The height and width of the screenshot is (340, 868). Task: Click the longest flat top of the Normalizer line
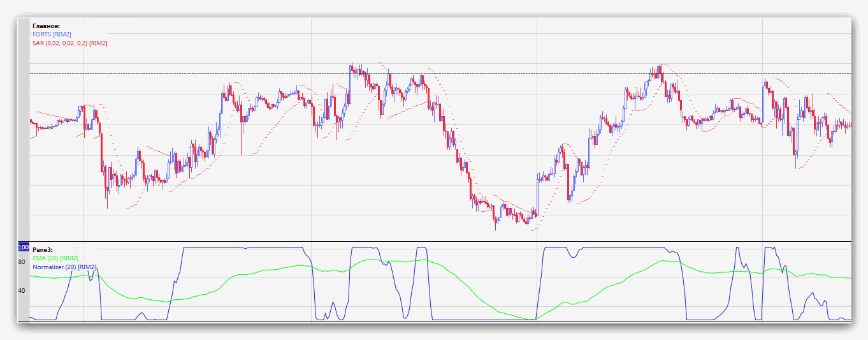(242, 247)
